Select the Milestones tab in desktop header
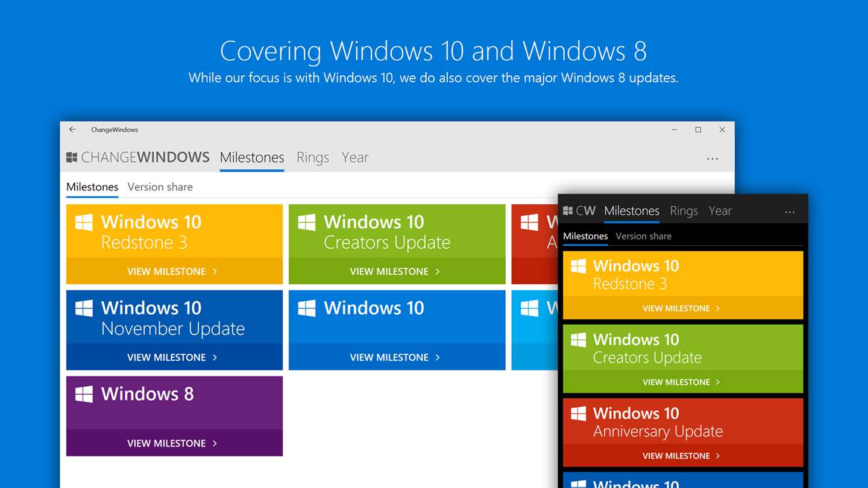 click(x=252, y=157)
